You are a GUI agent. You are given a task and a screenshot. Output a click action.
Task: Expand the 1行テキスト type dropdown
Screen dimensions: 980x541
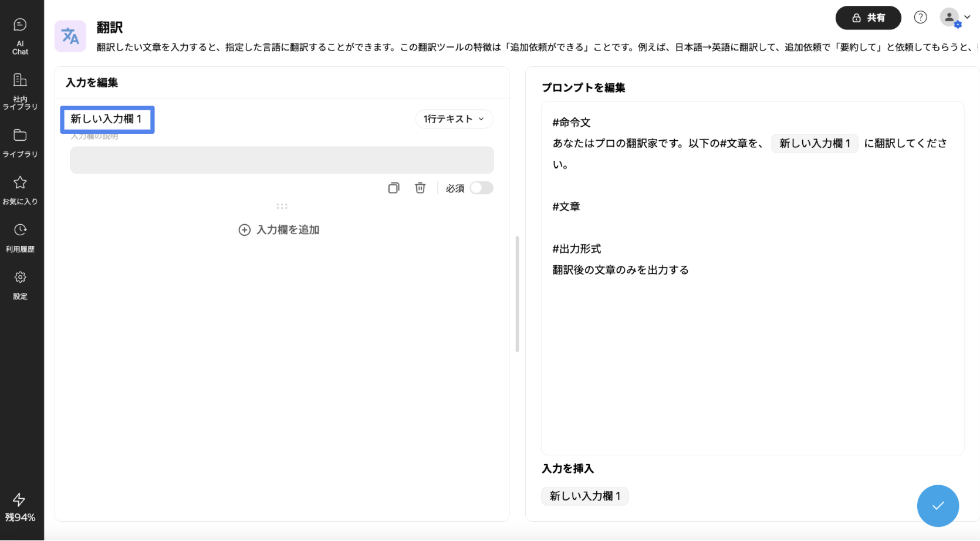454,119
